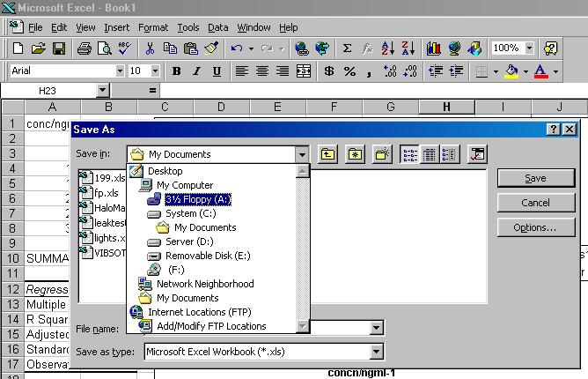Viewport: 588px width, 379px height.
Task: Open Print Preview from toolbar
Action: 104,48
